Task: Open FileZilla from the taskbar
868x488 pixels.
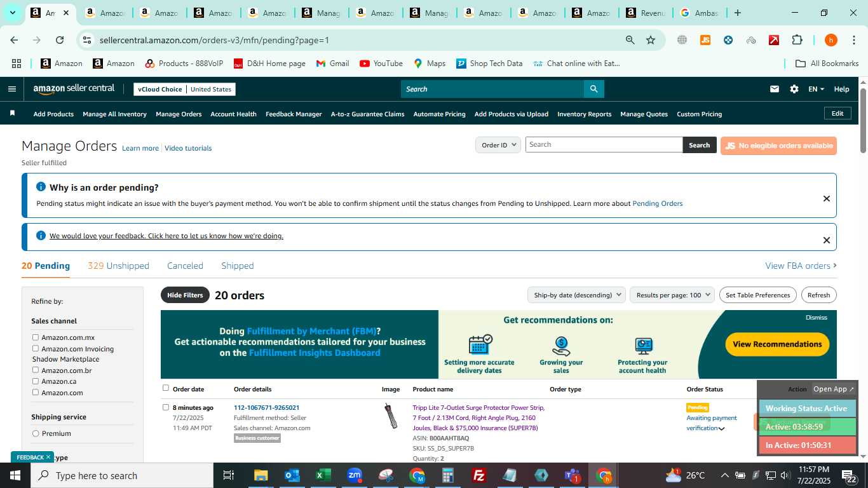Action: pos(479,475)
